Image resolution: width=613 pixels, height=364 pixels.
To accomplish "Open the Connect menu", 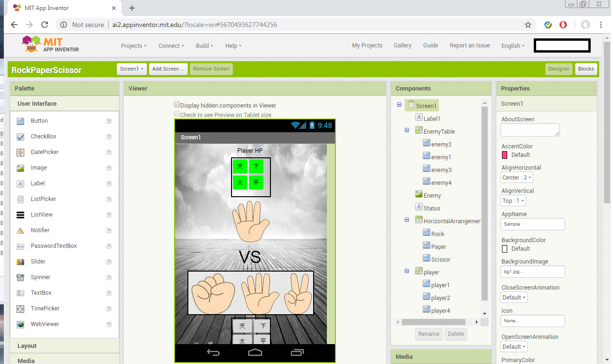I will pyautogui.click(x=171, y=46).
